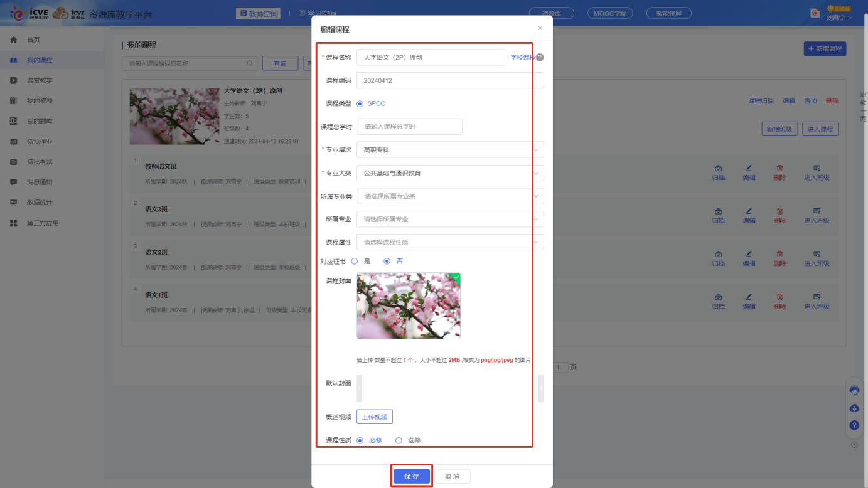Click 数据统计 statistics icon in sidebar
The width and height of the screenshot is (868, 488).
(x=14, y=203)
